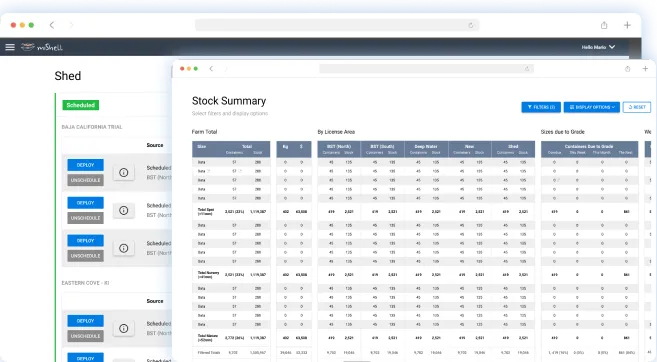The height and width of the screenshot is (362, 657).
Task: Unschedule the second BAJA CALIFORNIA TRIAL row
Action: [85, 218]
